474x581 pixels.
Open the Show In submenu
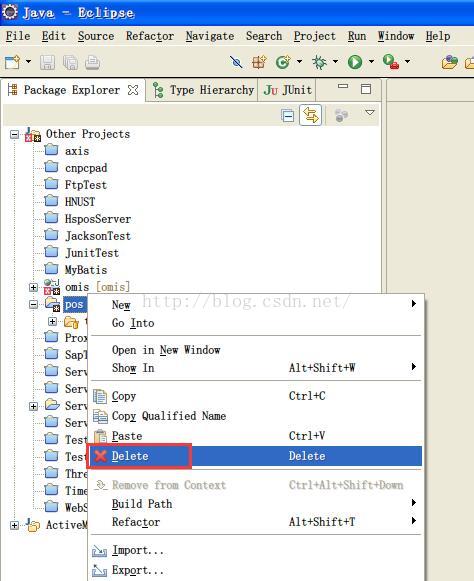[x=256, y=368]
